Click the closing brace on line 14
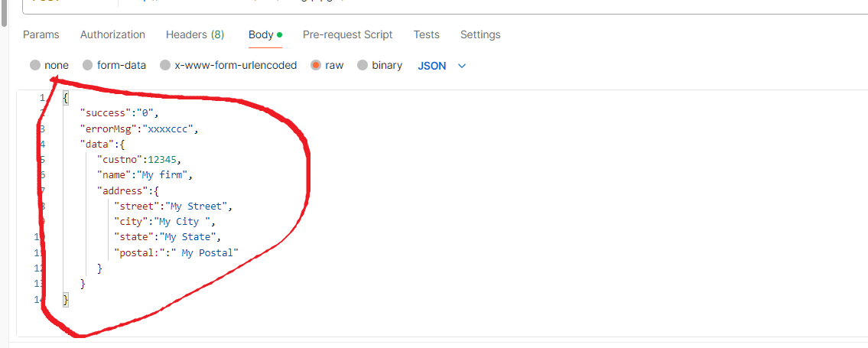868x348 pixels. 66,301
